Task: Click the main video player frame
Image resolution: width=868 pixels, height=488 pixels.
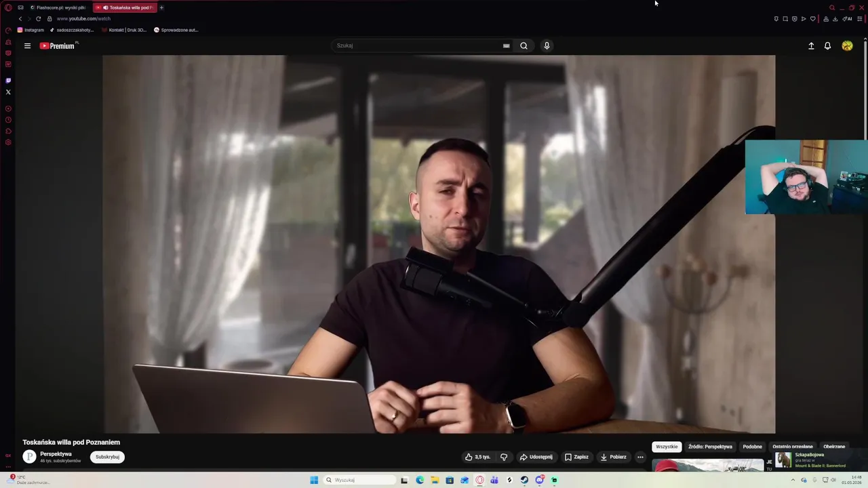Action: pyautogui.click(x=439, y=244)
